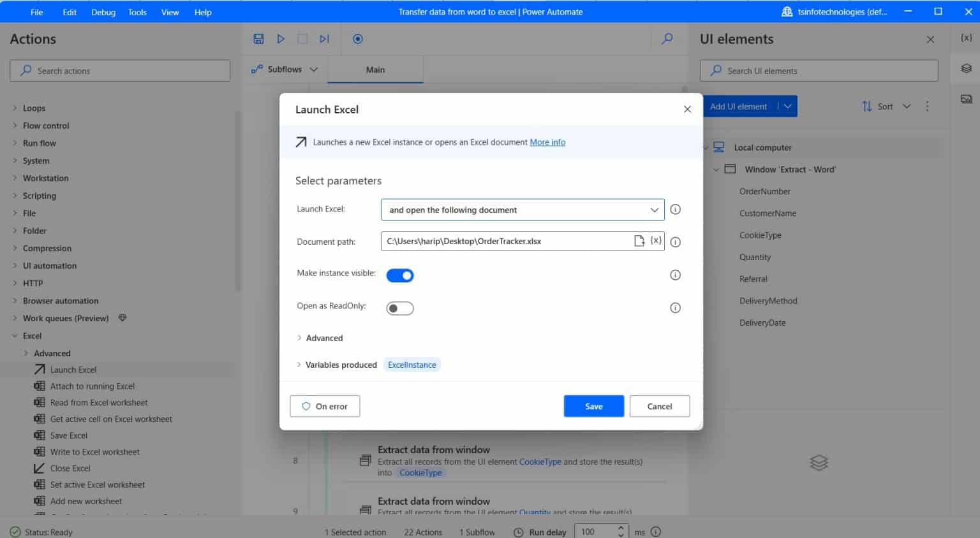Open the Variables pane via the {x} icon

967,38
